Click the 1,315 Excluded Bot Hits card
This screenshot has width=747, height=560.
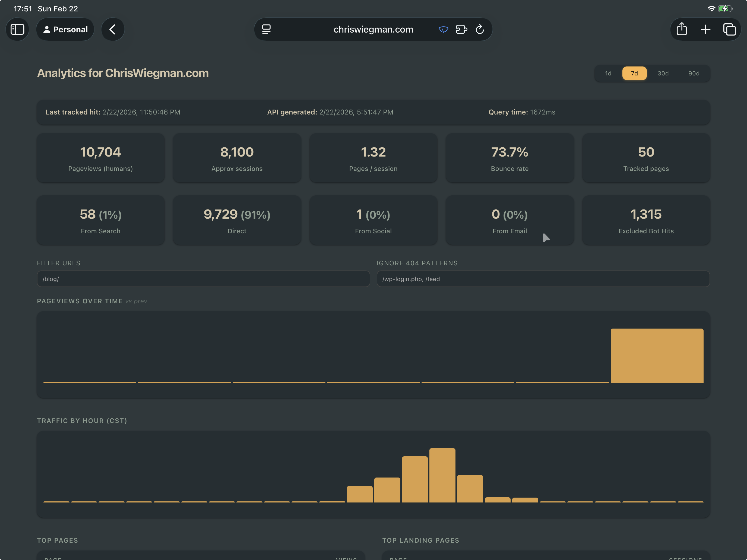[646, 220]
